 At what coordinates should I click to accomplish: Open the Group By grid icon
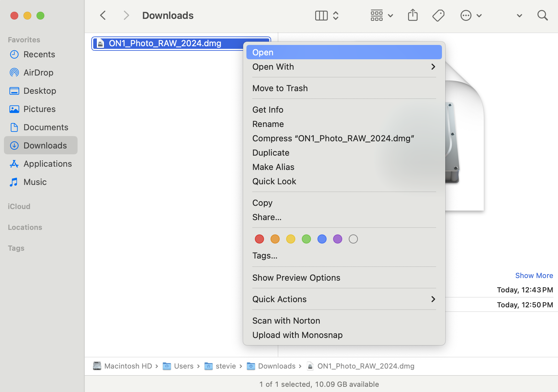click(x=377, y=15)
